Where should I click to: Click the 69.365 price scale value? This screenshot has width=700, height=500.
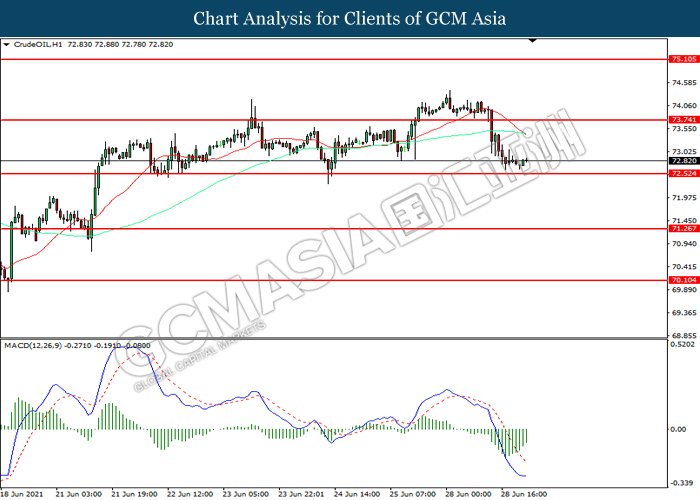point(684,313)
